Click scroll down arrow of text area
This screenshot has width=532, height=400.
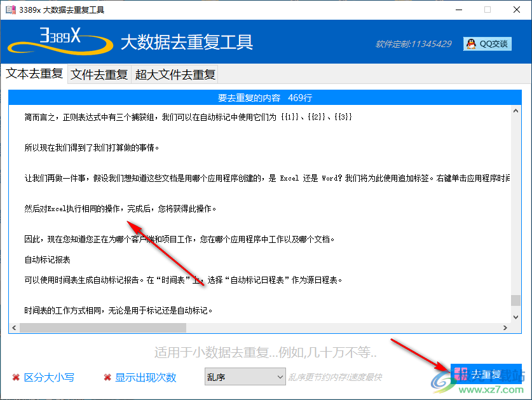515,317
